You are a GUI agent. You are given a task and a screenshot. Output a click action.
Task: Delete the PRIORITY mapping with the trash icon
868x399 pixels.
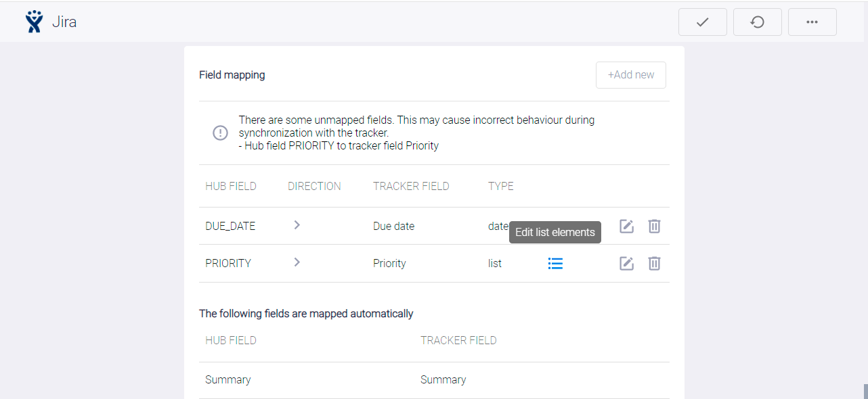(654, 263)
